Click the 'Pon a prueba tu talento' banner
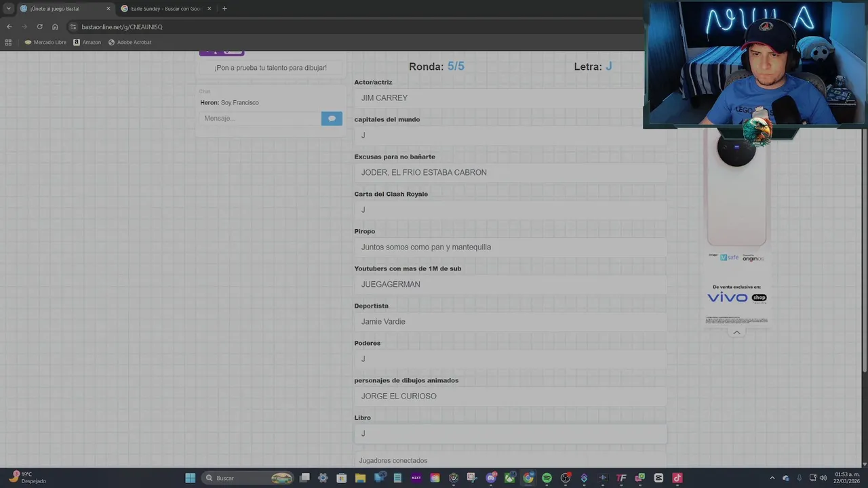 pyautogui.click(x=271, y=68)
